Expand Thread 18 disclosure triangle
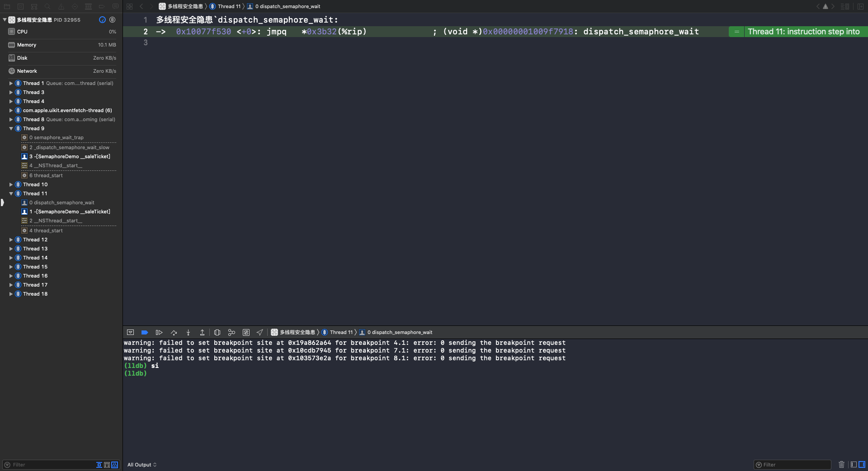The width and height of the screenshot is (868, 471). click(11, 294)
